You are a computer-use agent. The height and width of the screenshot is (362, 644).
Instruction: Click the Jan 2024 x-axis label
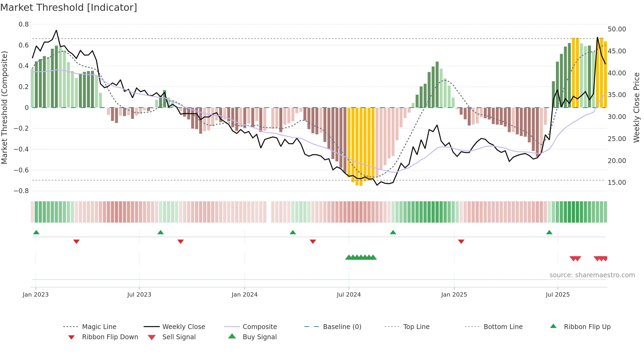(245, 294)
